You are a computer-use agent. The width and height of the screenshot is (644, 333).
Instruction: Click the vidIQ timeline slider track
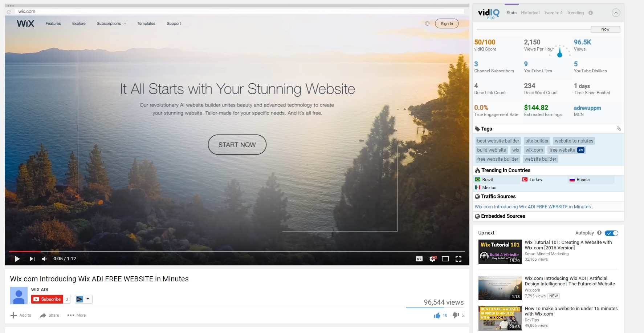pyautogui.click(x=534, y=29)
